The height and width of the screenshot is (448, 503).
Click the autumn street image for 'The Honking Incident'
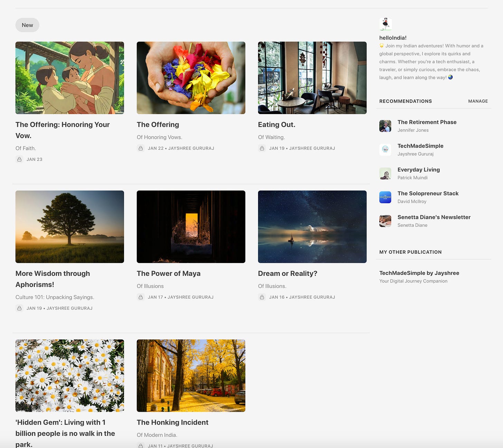(x=191, y=375)
